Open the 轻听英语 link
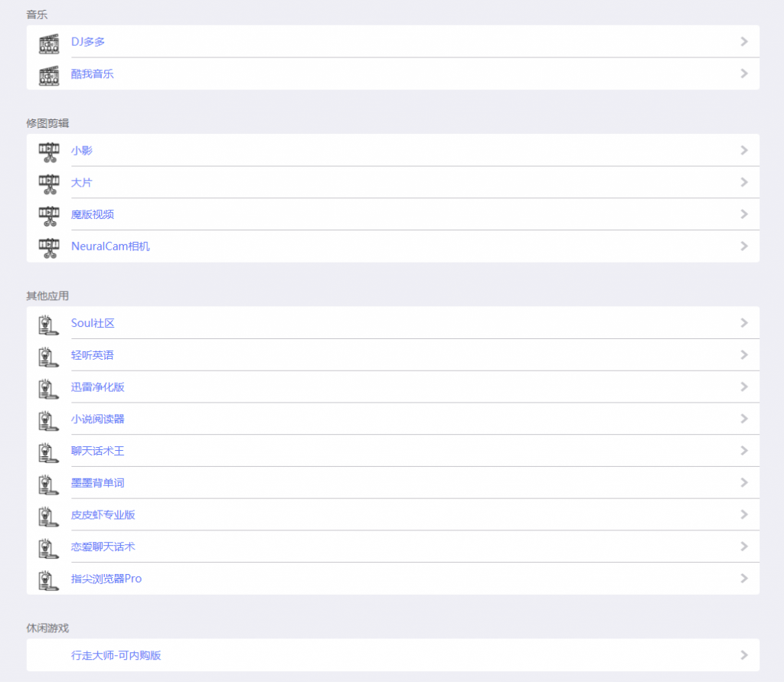The width and height of the screenshot is (784, 682). click(x=93, y=355)
